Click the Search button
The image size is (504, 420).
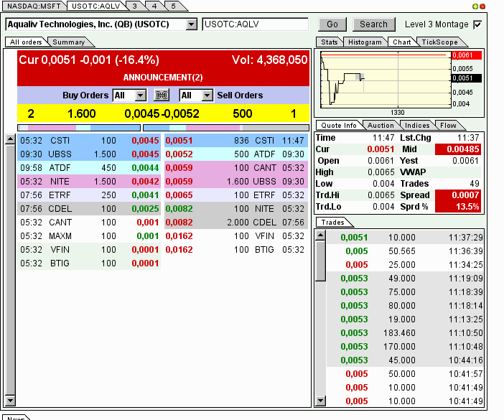373,24
